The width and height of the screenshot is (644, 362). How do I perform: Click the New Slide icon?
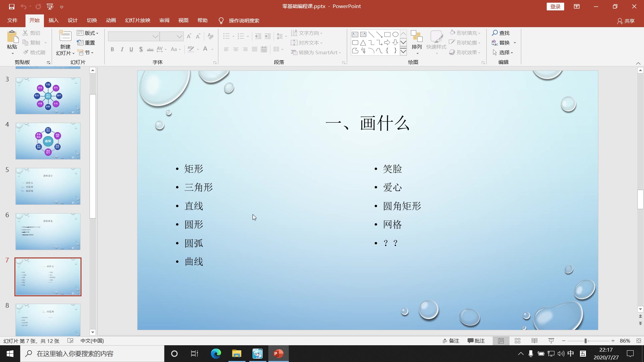pyautogui.click(x=65, y=36)
